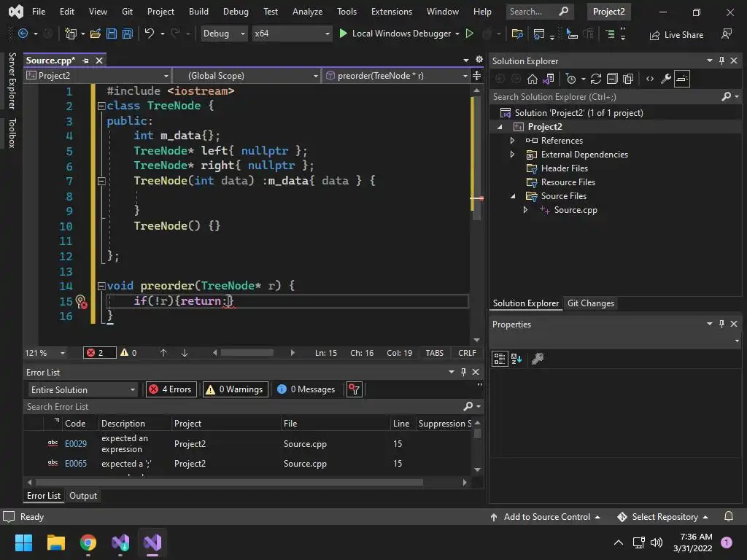
Task: Open the notifications bell in status bar
Action: tap(729, 517)
